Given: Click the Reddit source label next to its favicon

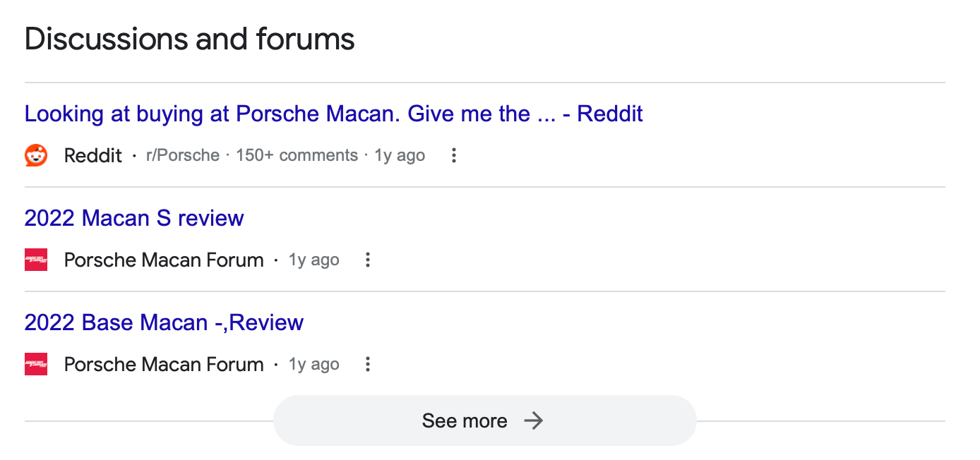Looking at the screenshot, I should [92, 155].
